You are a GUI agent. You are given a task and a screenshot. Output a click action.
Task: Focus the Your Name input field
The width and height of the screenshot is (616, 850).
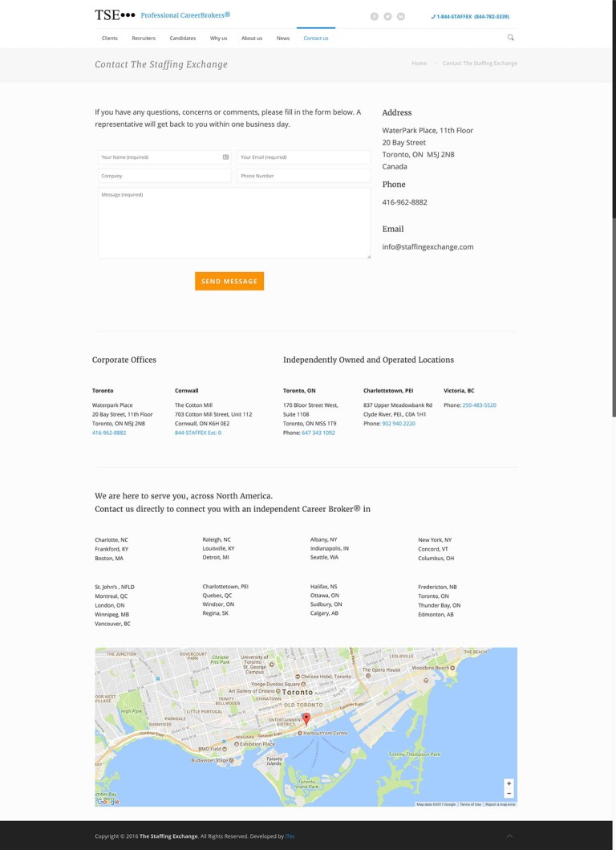coord(164,157)
